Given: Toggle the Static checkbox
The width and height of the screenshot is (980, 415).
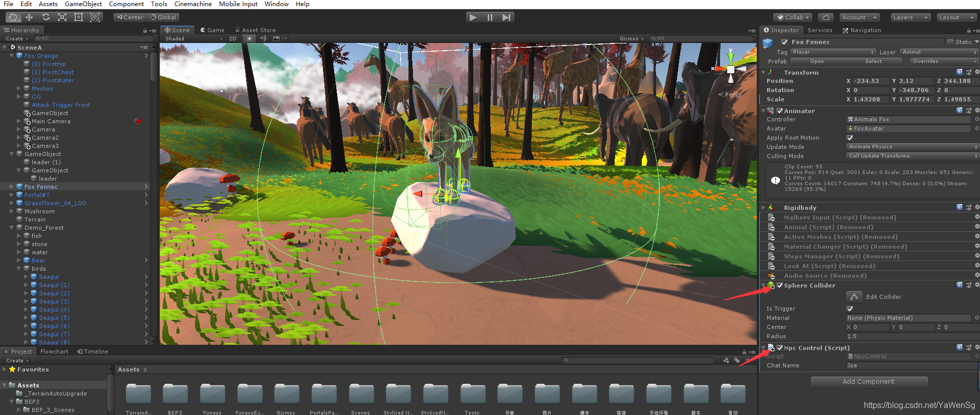Looking at the screenshot, I should 950,42.
